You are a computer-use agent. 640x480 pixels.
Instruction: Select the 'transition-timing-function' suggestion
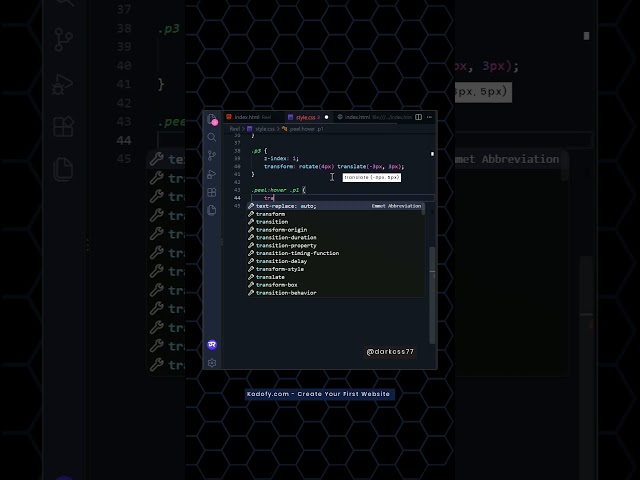[x=336, y=253]
